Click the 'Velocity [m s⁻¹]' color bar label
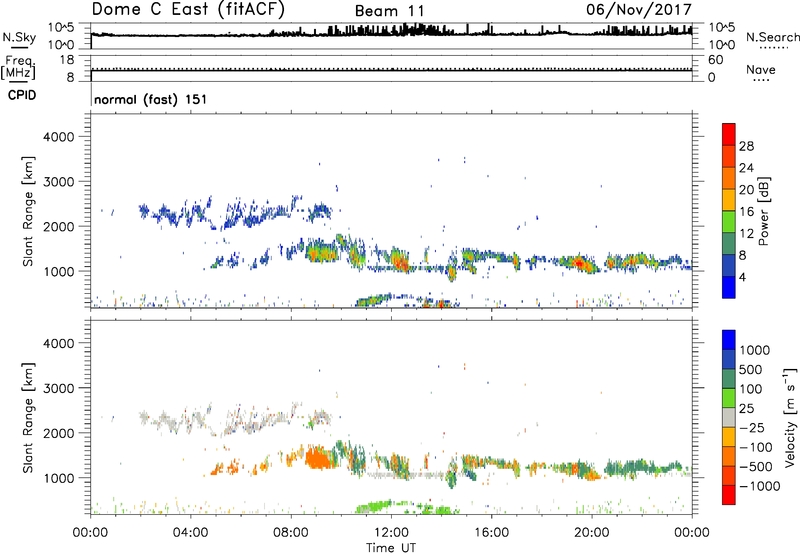Image resolution: width=800 pixels, height=554 pixels. click(x=790, y=417)
